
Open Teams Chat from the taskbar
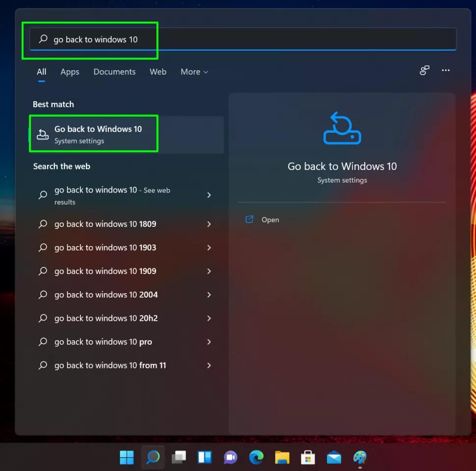(x=230, y=457)
